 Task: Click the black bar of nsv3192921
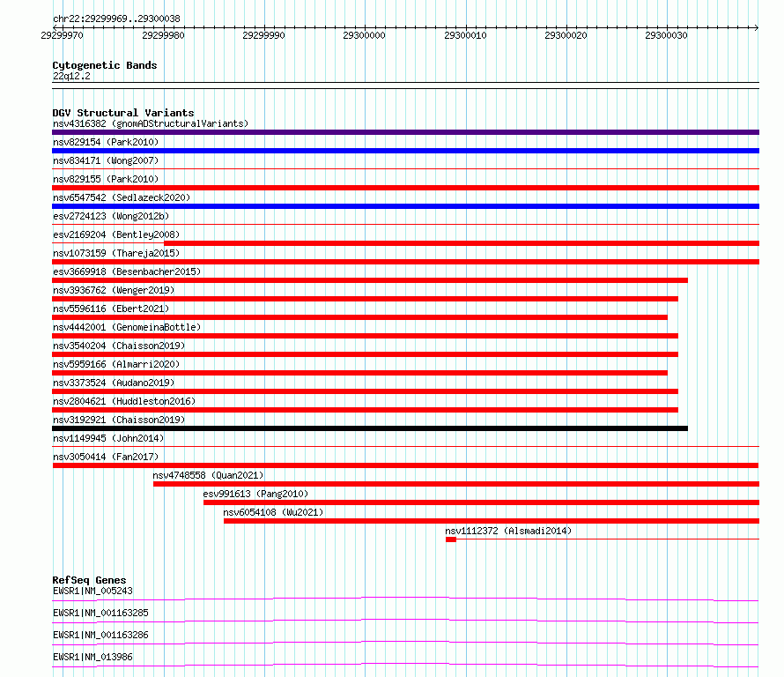point(370,428)
